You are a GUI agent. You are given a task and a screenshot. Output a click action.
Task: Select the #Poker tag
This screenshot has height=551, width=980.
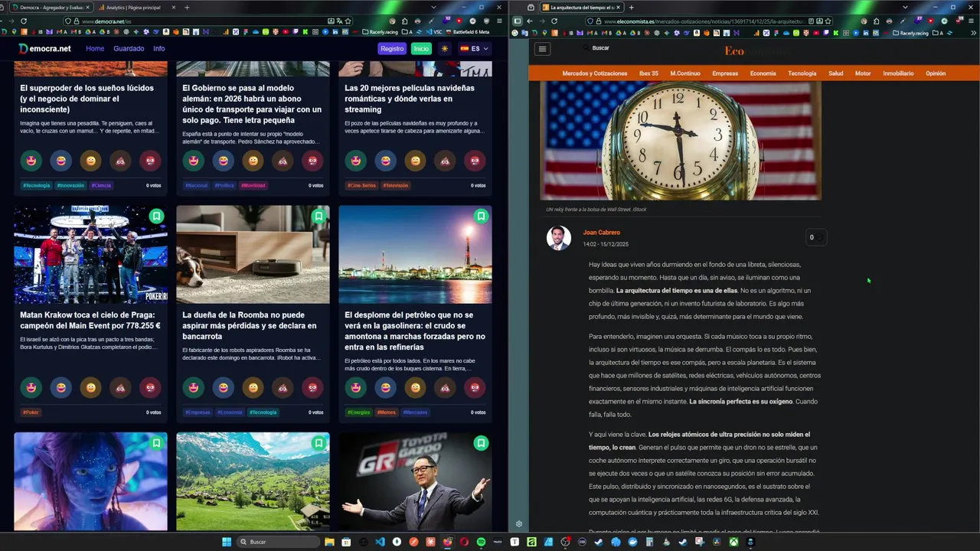click(x=31, y=412)
